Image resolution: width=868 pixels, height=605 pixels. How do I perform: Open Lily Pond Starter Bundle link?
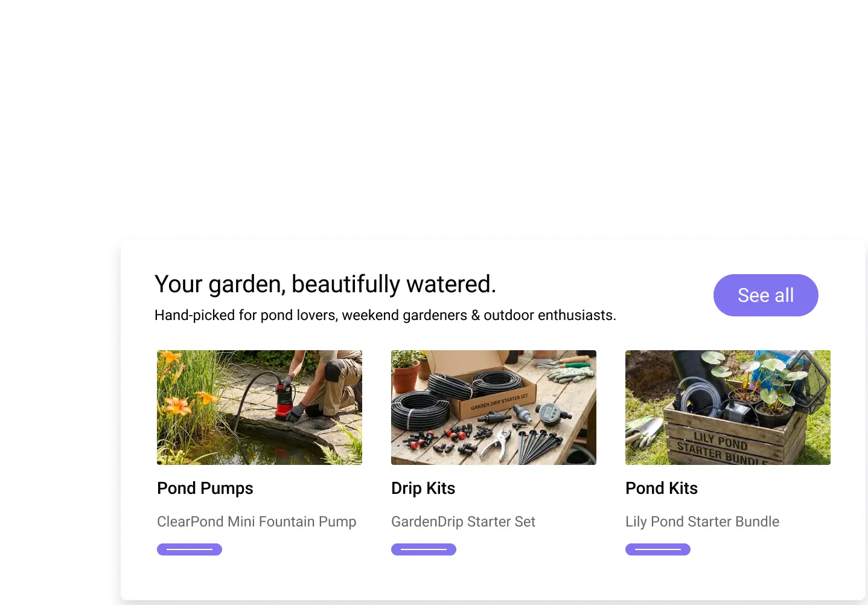702,522
